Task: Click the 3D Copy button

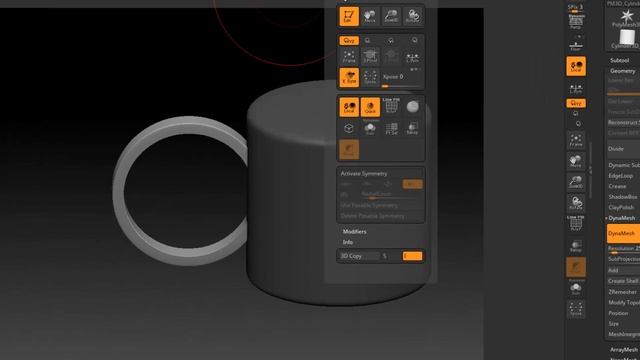Action: [359, 256]
